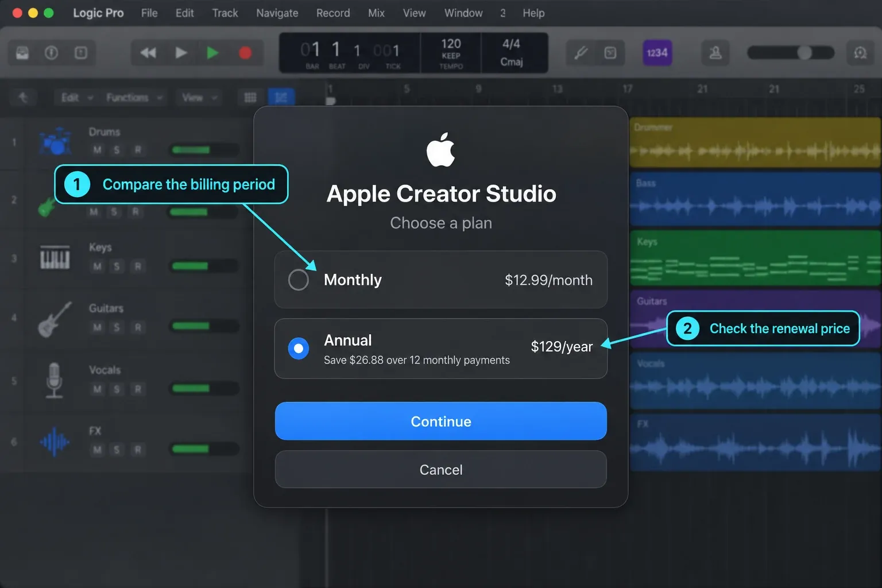Select the Monthly plan radio button
Viewport: 882px width, 588px height.
tap(298, 280)
